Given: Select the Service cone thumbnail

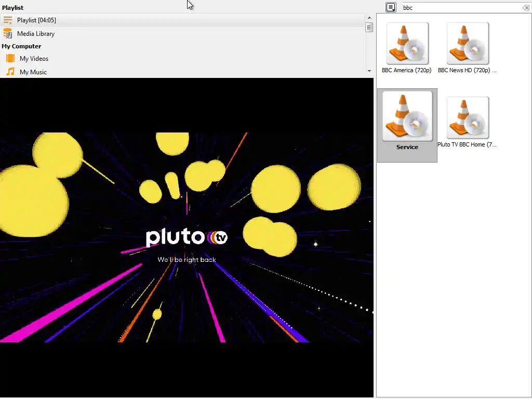Looking at the screenshot, I should coord(407,116).
